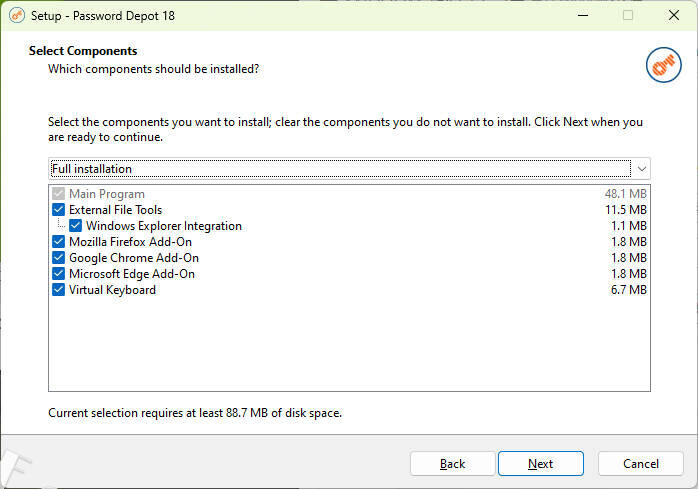This screenshot has width=698, height=489.
Task: Disable Windows Explorer Integration checkbox
Action: click(75, 226)
